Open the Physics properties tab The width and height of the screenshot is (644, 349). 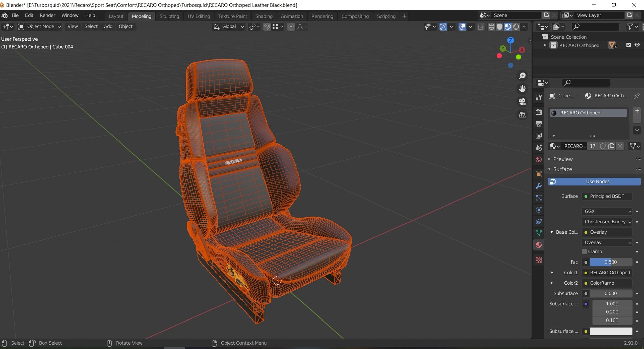coord(539,210)
